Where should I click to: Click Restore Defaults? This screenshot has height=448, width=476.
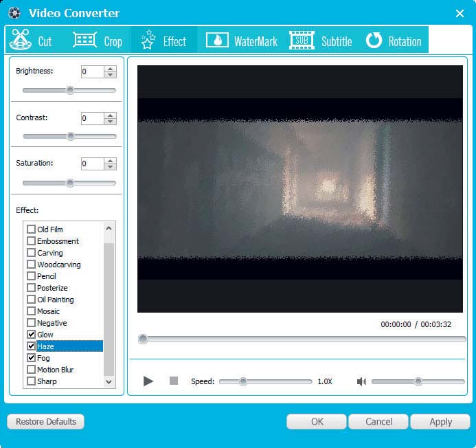point(45,422)
